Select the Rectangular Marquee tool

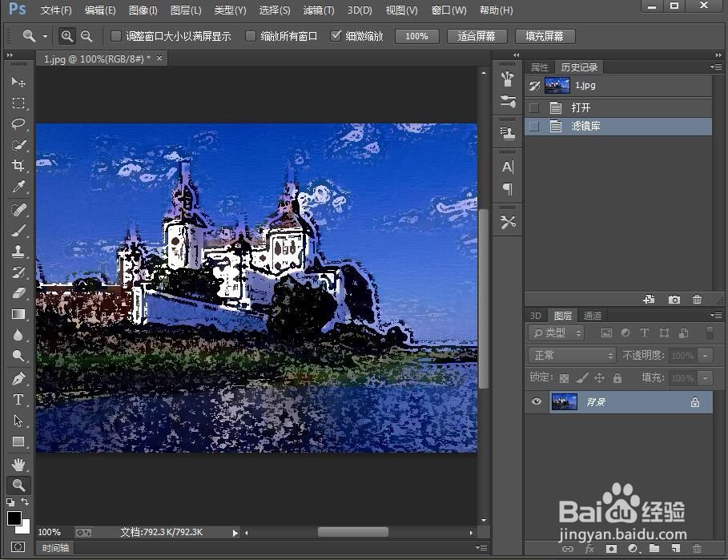coord(18,103)
